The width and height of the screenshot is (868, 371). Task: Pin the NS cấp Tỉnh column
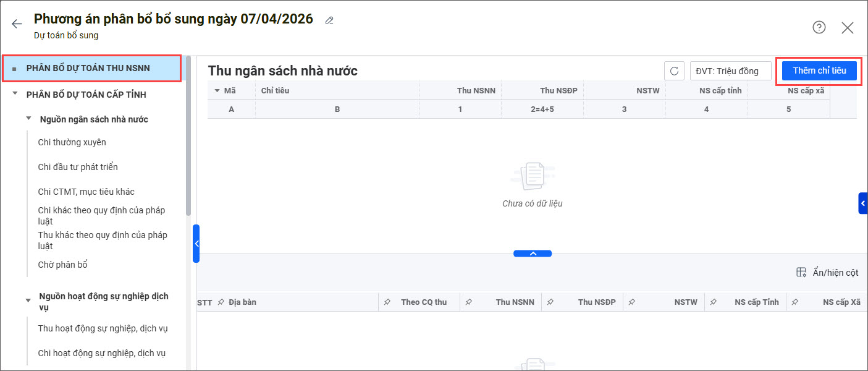tap(714, 302)
